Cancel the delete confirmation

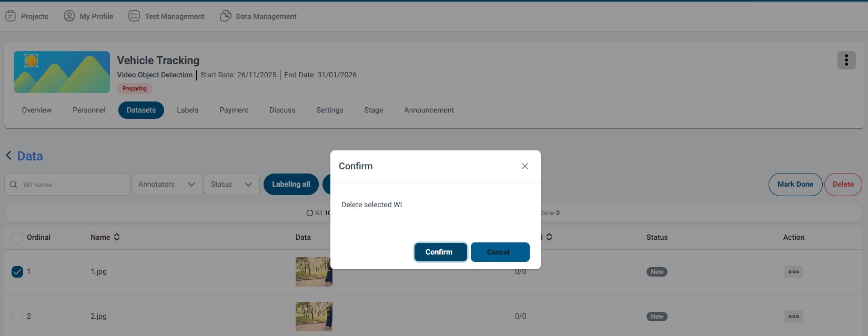click(500, 252)
